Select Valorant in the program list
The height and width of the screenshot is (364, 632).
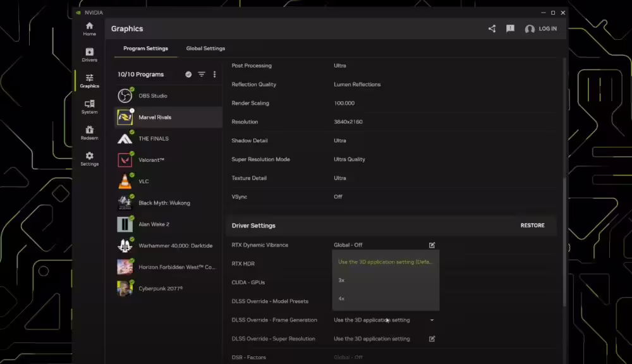[169, 160]
